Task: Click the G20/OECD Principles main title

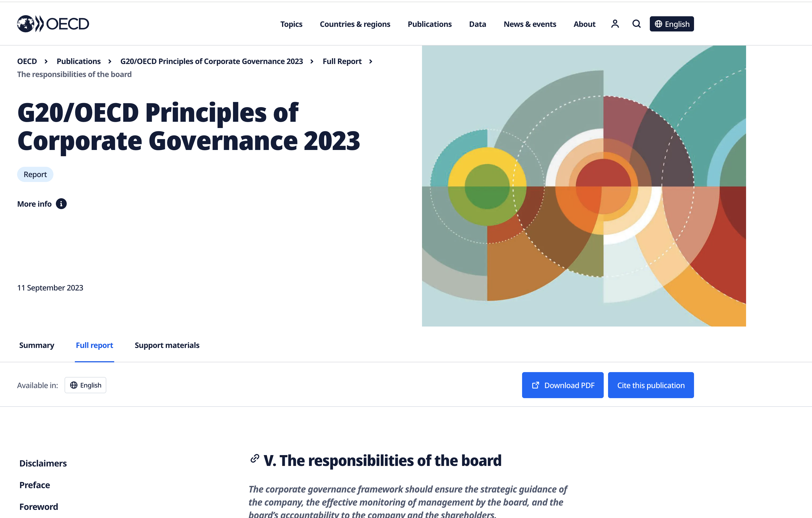Action: tap(189, 126)
